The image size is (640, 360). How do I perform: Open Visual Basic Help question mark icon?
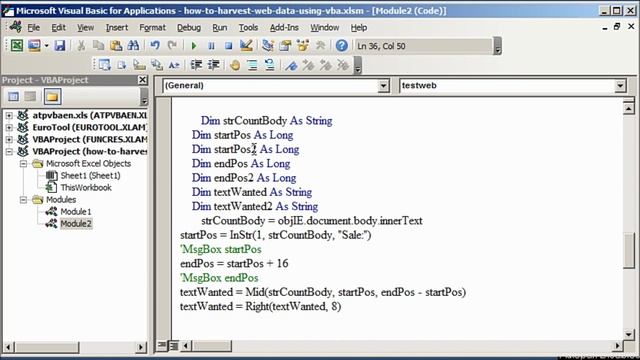coord(342,45)
